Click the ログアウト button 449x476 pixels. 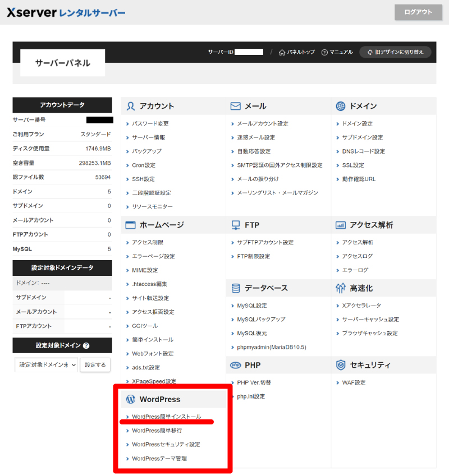[418, 12]
